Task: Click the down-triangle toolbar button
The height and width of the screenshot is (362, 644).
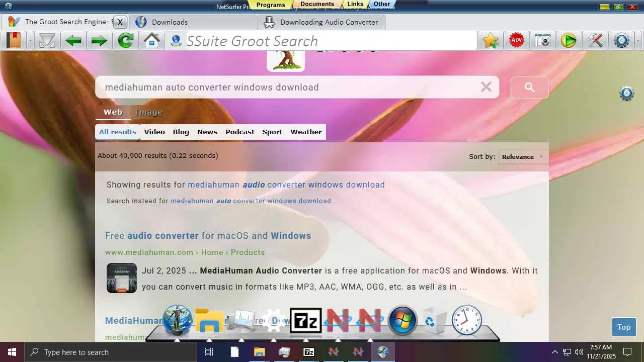Action: [47, 41]
